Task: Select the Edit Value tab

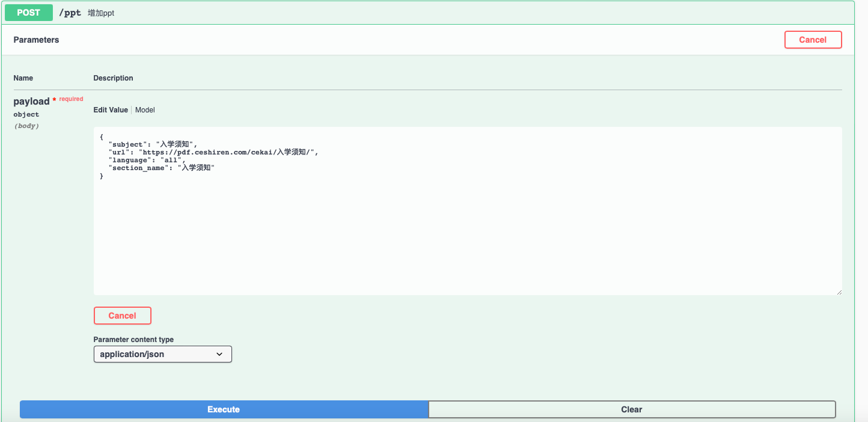Action: [x=111, y=110]
